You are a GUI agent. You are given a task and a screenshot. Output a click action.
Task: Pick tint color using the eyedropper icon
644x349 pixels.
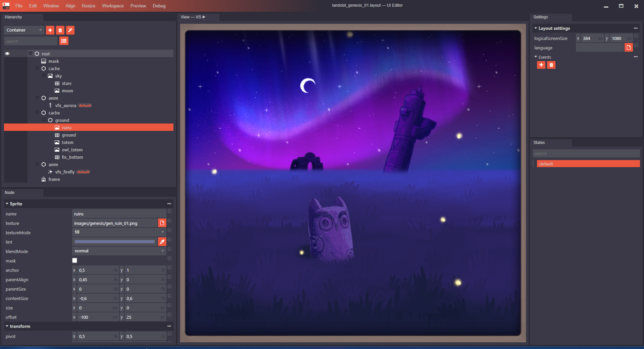tap(162, 242)
